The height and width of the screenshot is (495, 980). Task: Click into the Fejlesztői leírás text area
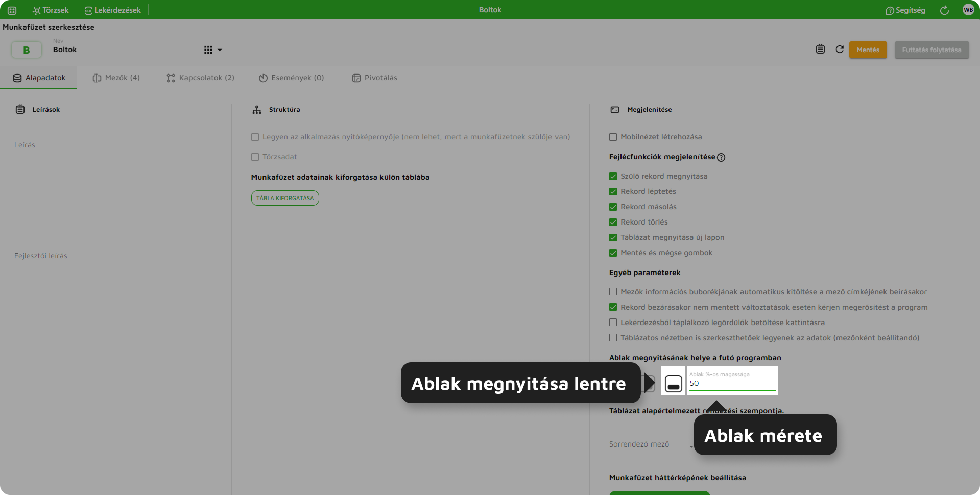113,295
